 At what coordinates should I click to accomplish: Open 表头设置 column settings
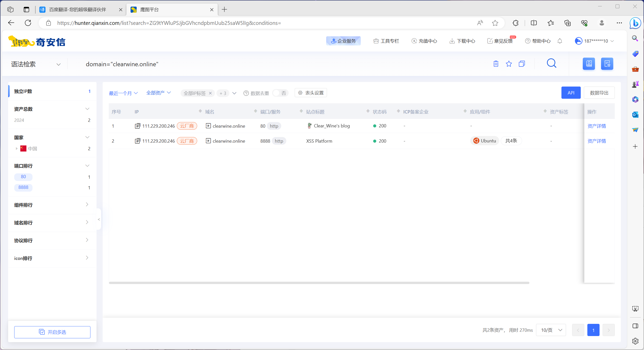point(311,93)
